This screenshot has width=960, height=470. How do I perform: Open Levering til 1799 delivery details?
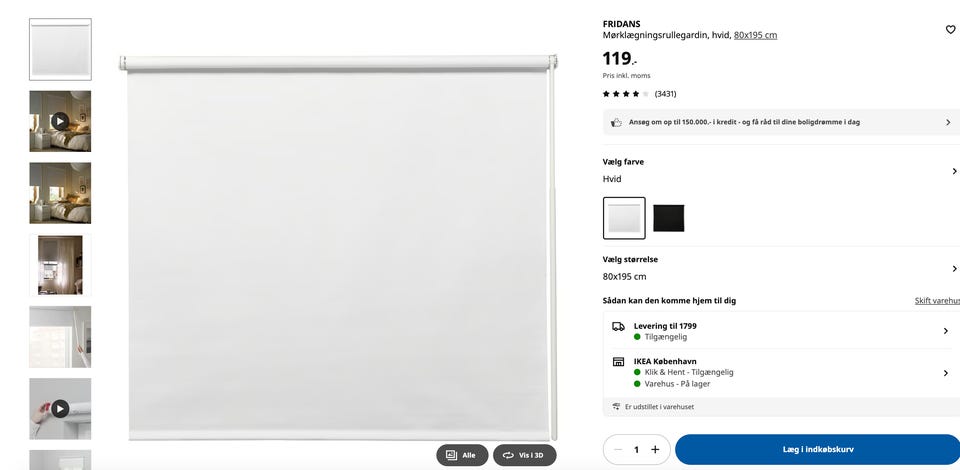point(781,331)
